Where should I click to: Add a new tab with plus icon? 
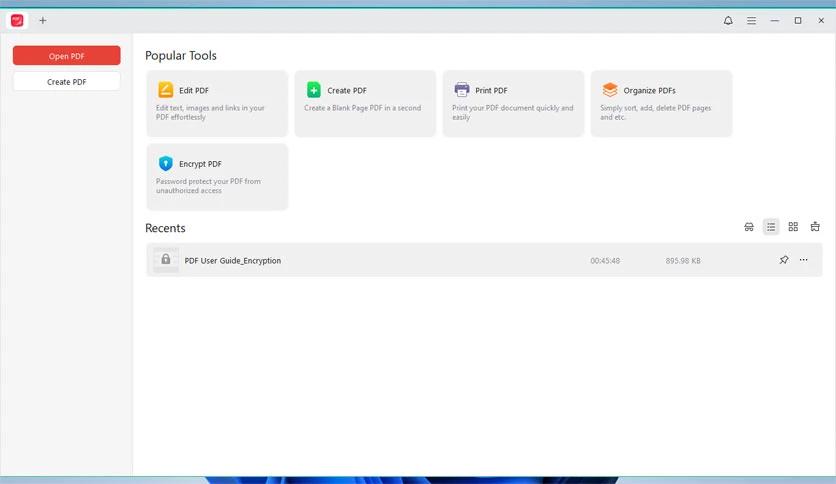43,20
